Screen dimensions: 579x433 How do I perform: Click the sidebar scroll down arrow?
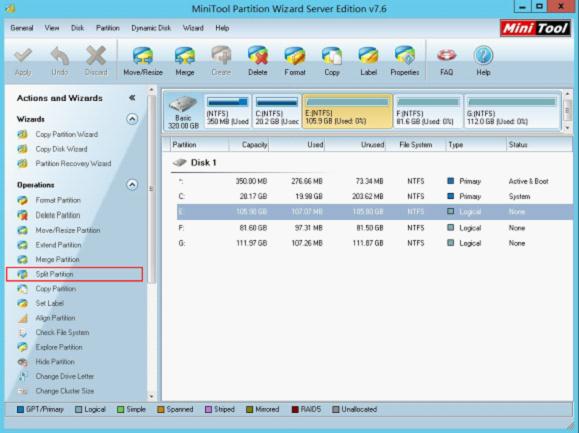(x=151, y=397)
